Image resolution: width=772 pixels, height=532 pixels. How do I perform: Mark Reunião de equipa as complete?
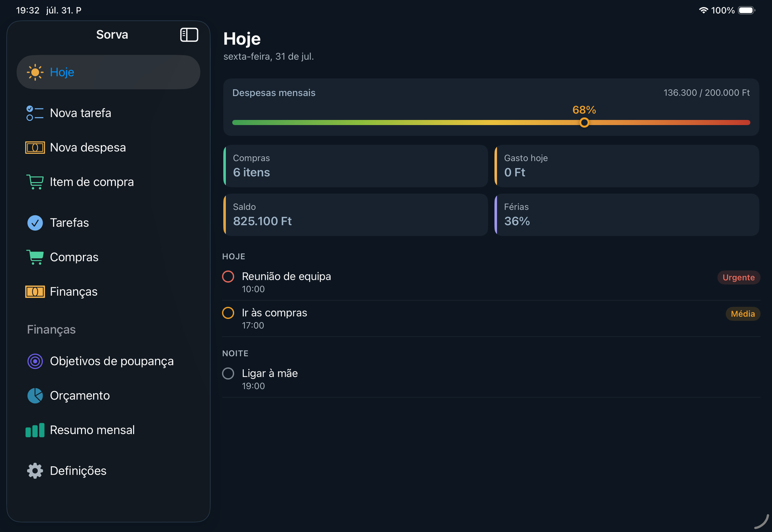coord(228,276)
